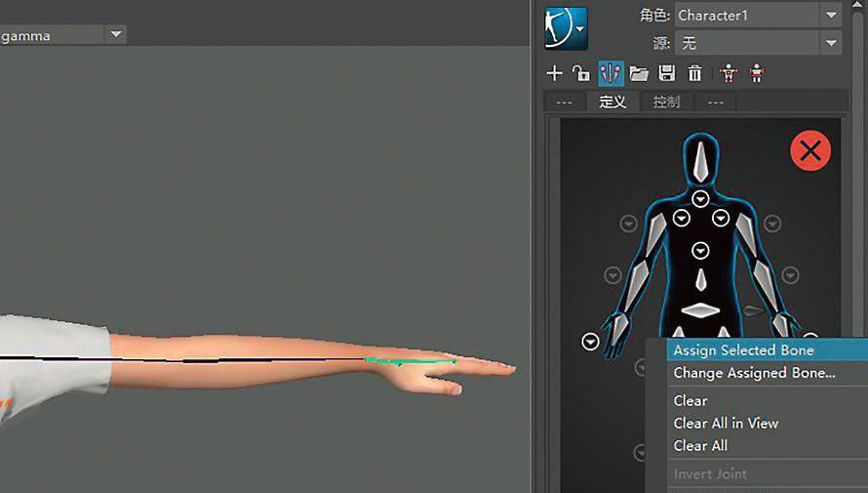Select the last --- tab after 控制

click(715, 102)
